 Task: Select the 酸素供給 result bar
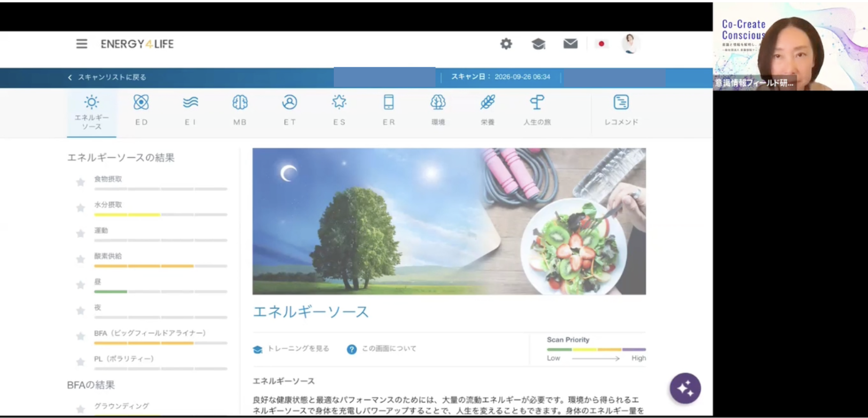(x=160, y=266)
